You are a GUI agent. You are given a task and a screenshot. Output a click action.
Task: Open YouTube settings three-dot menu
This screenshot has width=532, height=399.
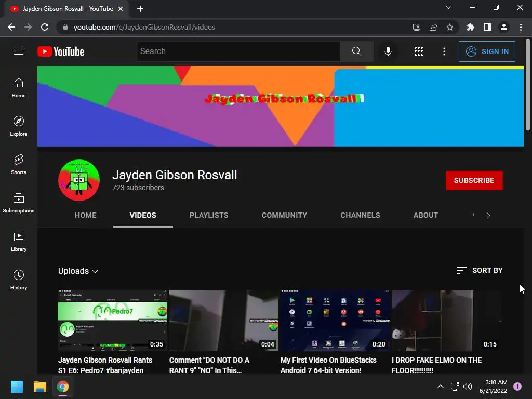coord(444,51)
